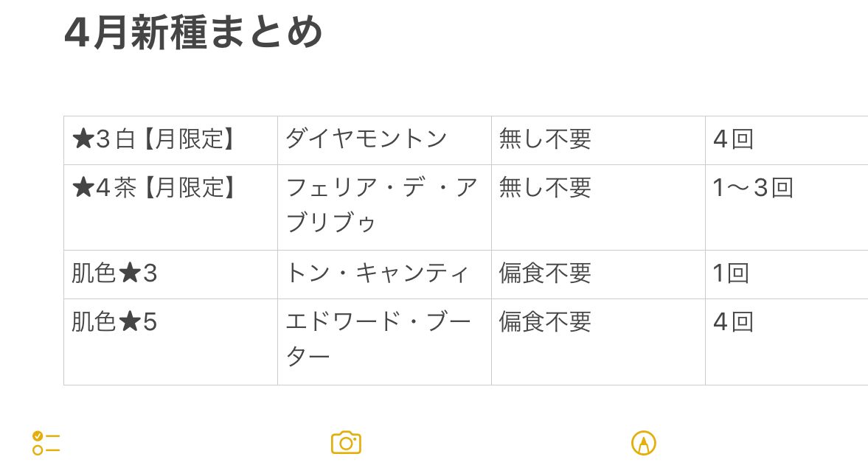This screenshot has width=868, height=468.
Task: Click cell エドワード・ブーター
Action: point(384,342)
